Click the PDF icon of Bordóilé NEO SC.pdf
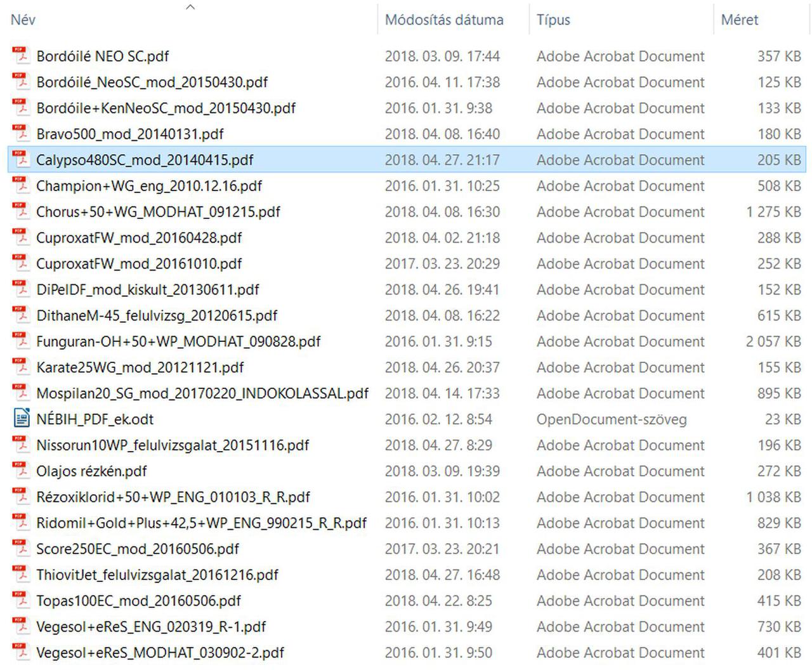This screenshot has height=670, width=812. point(22,56)
